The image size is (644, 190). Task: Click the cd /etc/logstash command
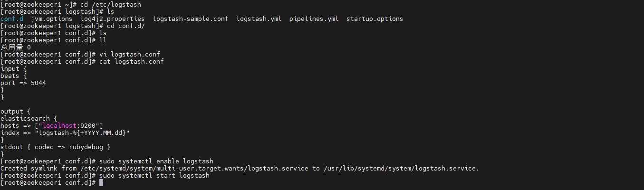point(111,5)
